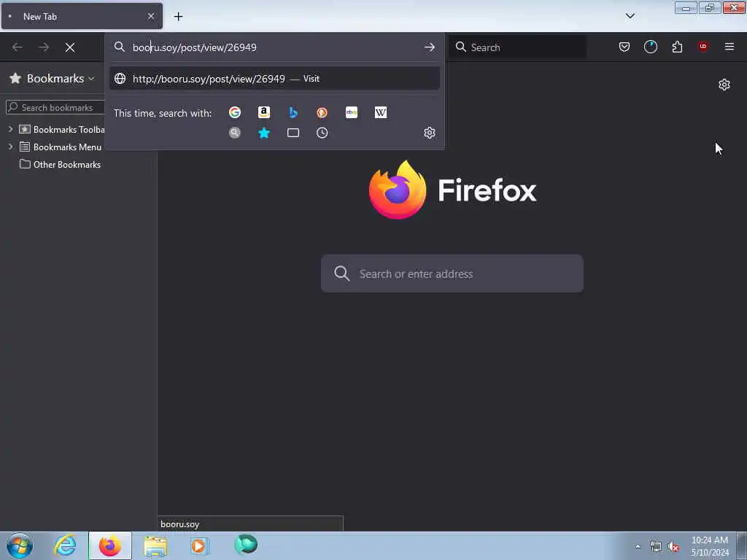Open the Extensions puzzle icon
Image resolution: width=747 pixels, height=560 pixels.
(677, 47)
